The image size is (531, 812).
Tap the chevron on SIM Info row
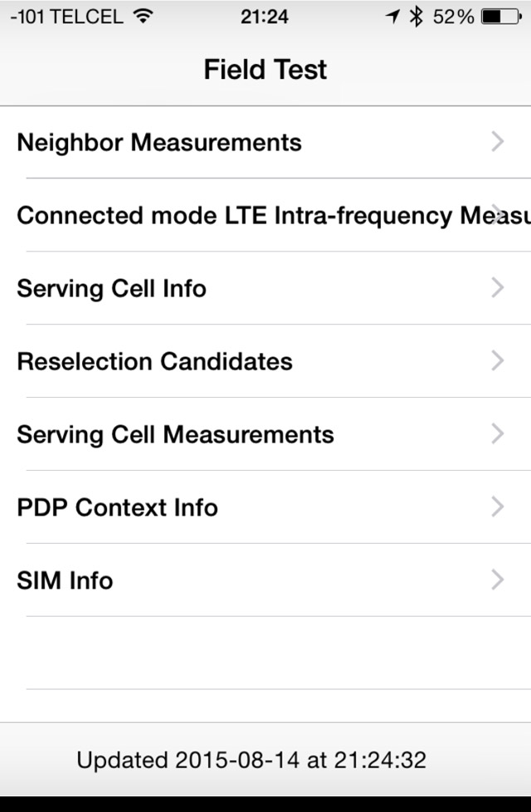pyautogui.click(x=497, y=580)
